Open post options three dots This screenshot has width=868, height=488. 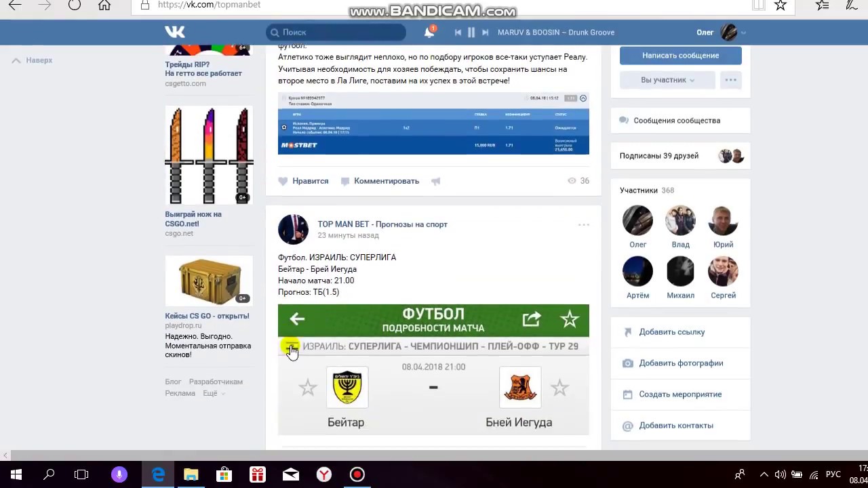point(583,224)
